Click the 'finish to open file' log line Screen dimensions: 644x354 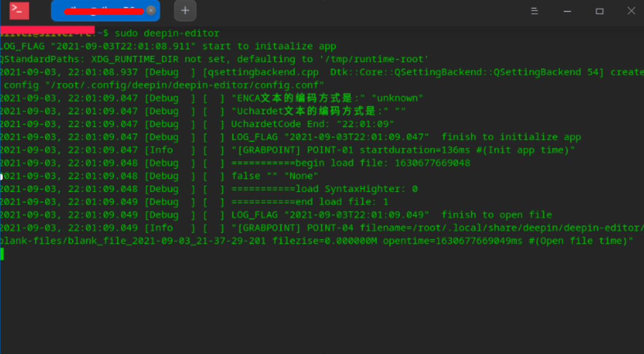pos(276,215)
